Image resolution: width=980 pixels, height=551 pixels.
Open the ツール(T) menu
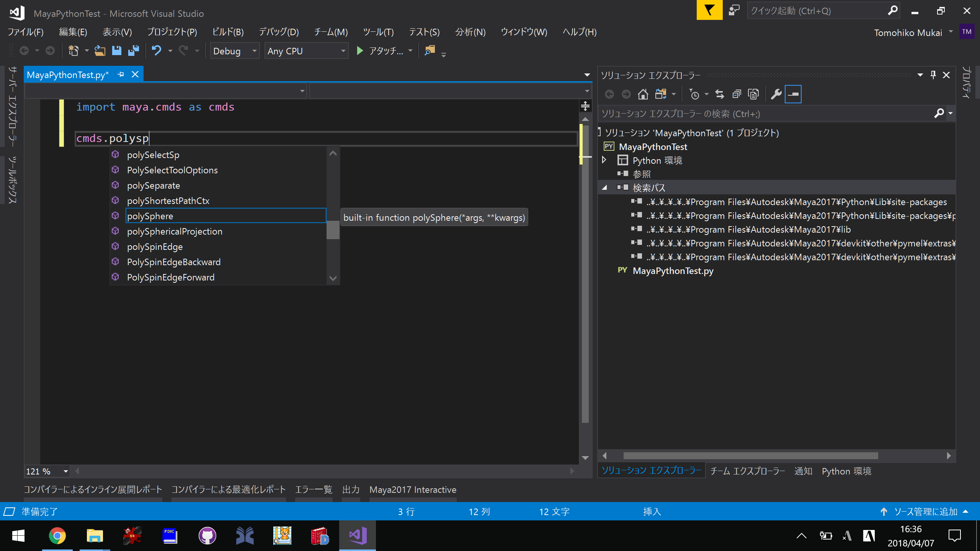point(378,32)
